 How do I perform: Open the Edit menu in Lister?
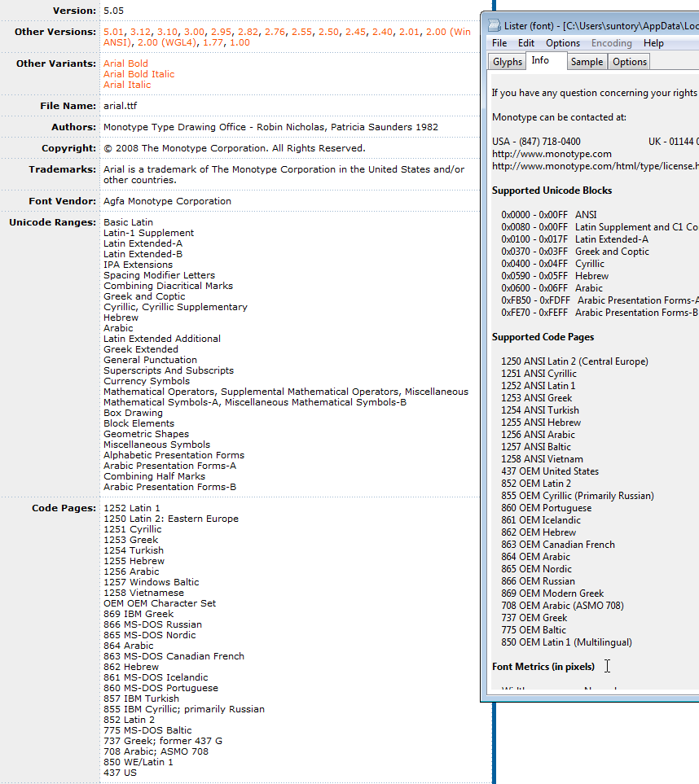525,43
